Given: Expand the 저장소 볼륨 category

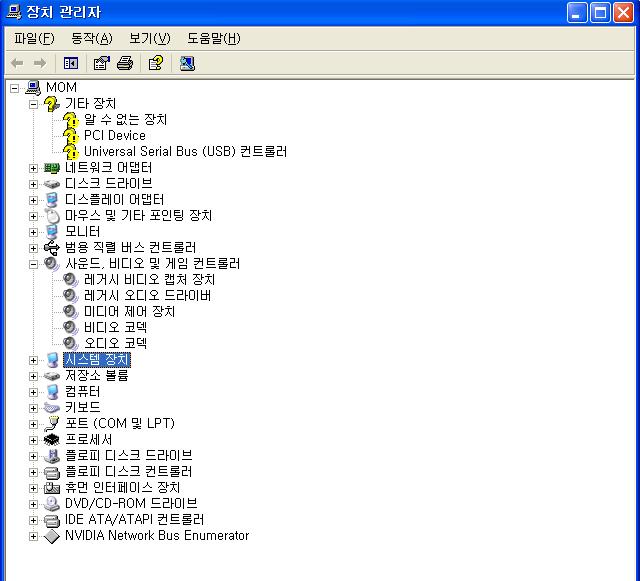Looking at the screenshot, I should pos(33,376).
